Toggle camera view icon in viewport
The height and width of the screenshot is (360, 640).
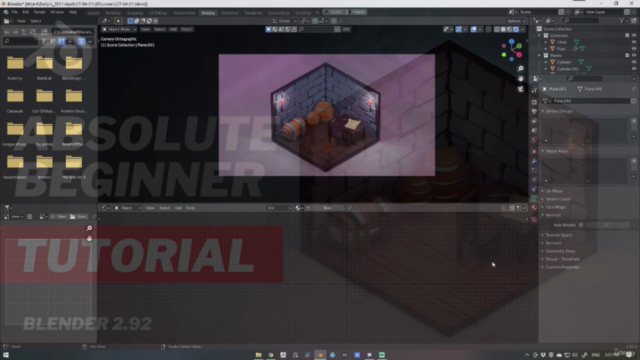[520, 89]
